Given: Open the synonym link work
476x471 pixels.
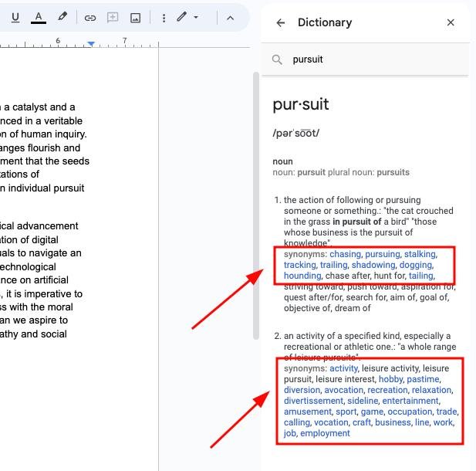Looking at the screenshot, I should tap(443, 422).
